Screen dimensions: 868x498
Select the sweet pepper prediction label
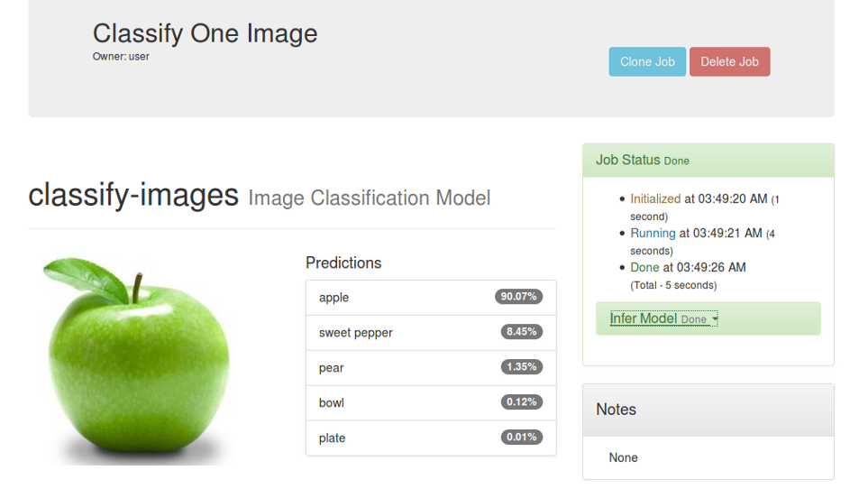pos(356,333)
